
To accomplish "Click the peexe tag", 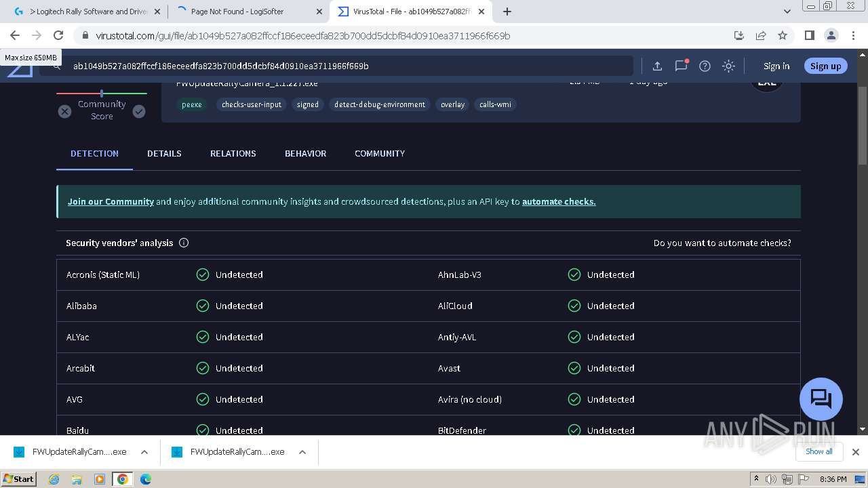I will coord(192,104).
